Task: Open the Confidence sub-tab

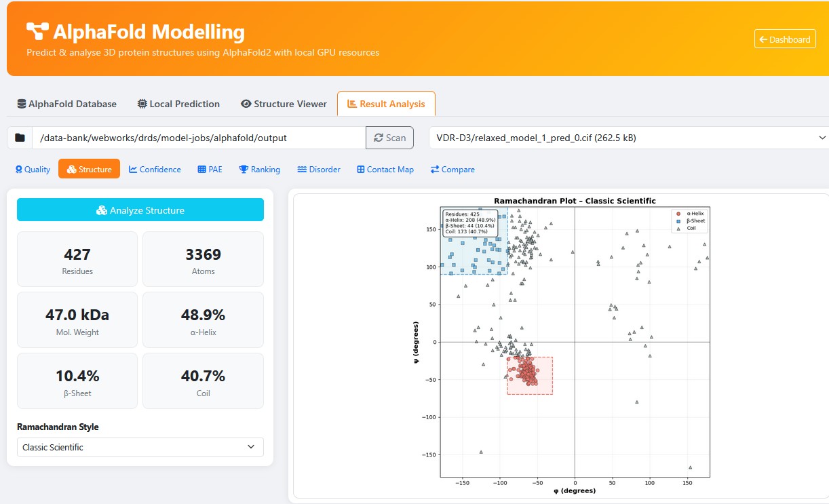Action: [155, 170]
